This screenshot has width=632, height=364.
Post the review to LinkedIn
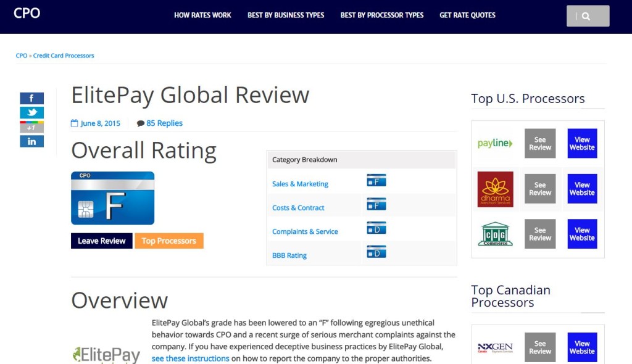tap(31, 141)
